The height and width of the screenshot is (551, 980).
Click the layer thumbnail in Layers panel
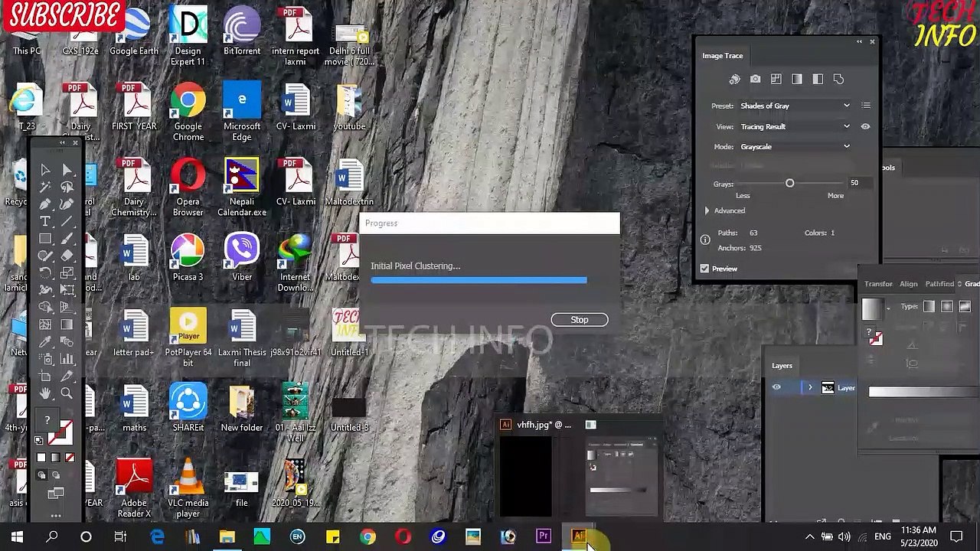pyautogui.click(x=828, y=388)
